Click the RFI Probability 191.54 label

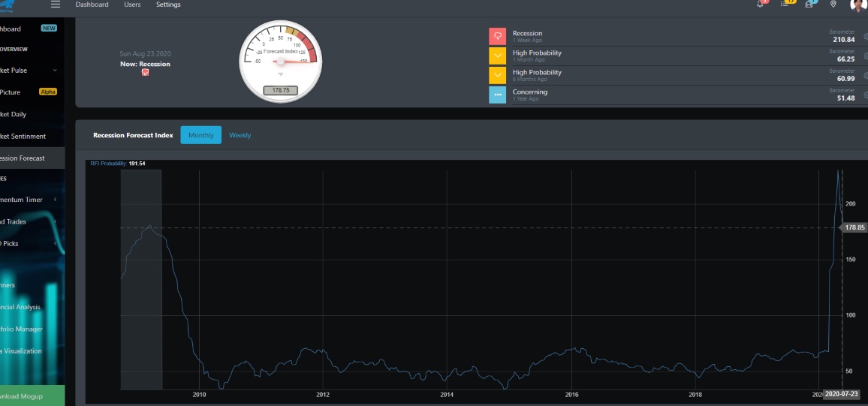[118, 164]
